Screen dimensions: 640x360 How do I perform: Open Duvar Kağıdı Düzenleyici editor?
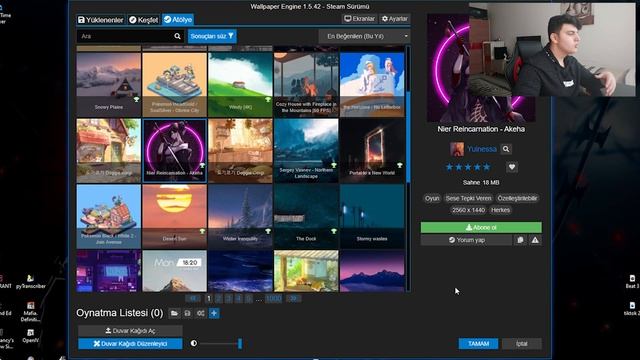tap(130, 344)
